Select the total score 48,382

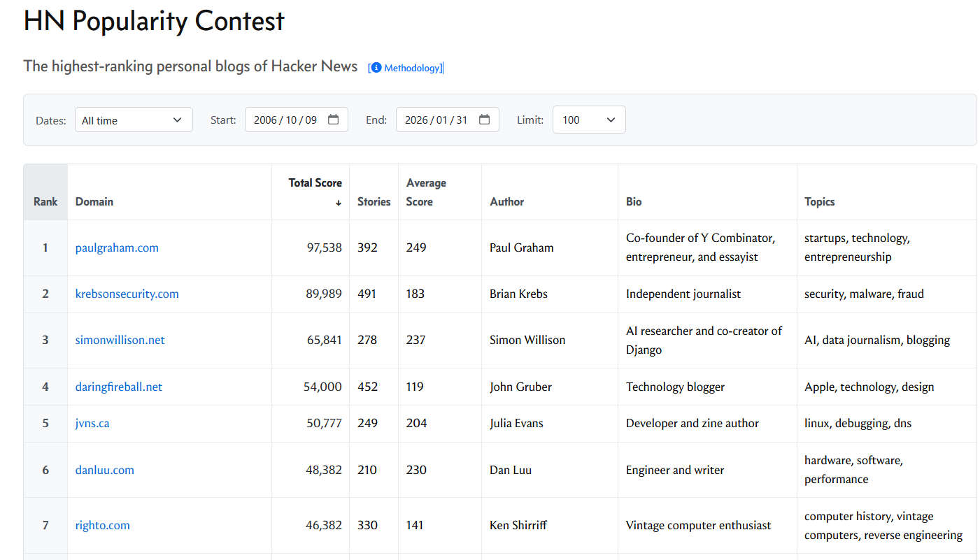pos(324,470)
